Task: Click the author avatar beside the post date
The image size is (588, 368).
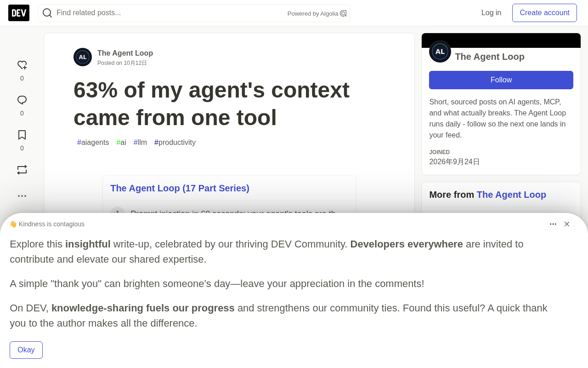Action: tap(83, 57)
